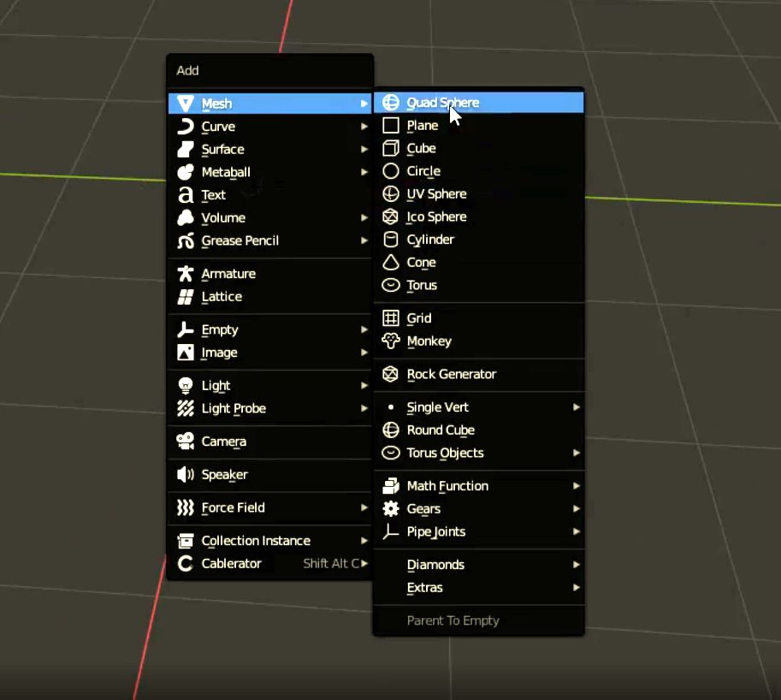Screen dimensions: 781x700
Task: Click the Armature figure icon
Action: point(186,274)
